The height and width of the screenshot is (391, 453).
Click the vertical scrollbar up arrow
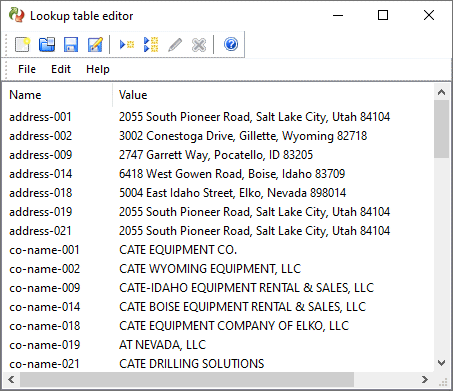pyautogui.click(x=442, y=92)
